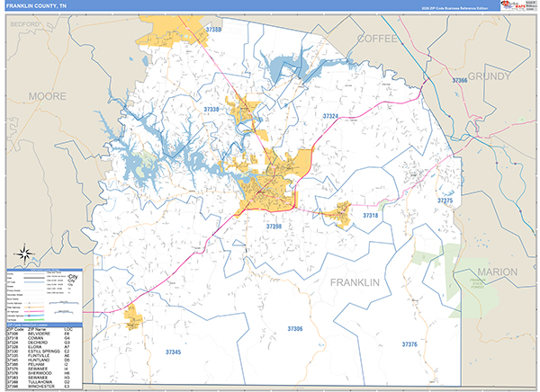Click the GRUNDY county label
This screenshot has height=392, width=540.
489,76
